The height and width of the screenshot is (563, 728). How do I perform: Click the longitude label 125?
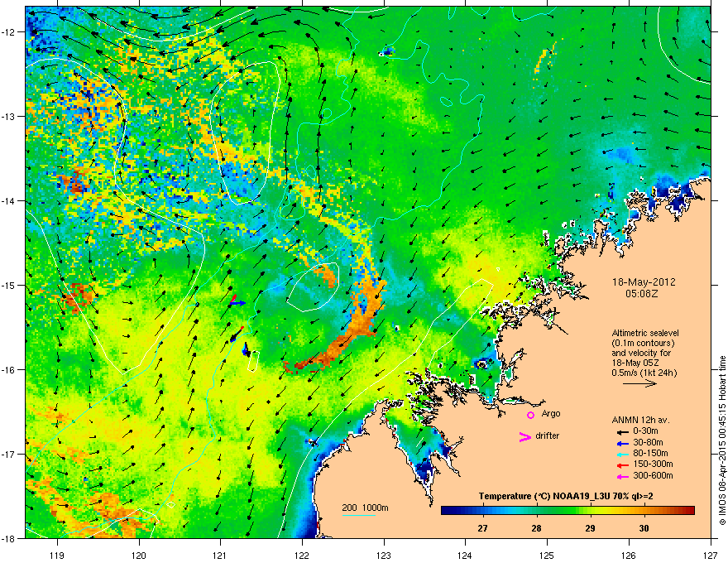tap(547, 555)
